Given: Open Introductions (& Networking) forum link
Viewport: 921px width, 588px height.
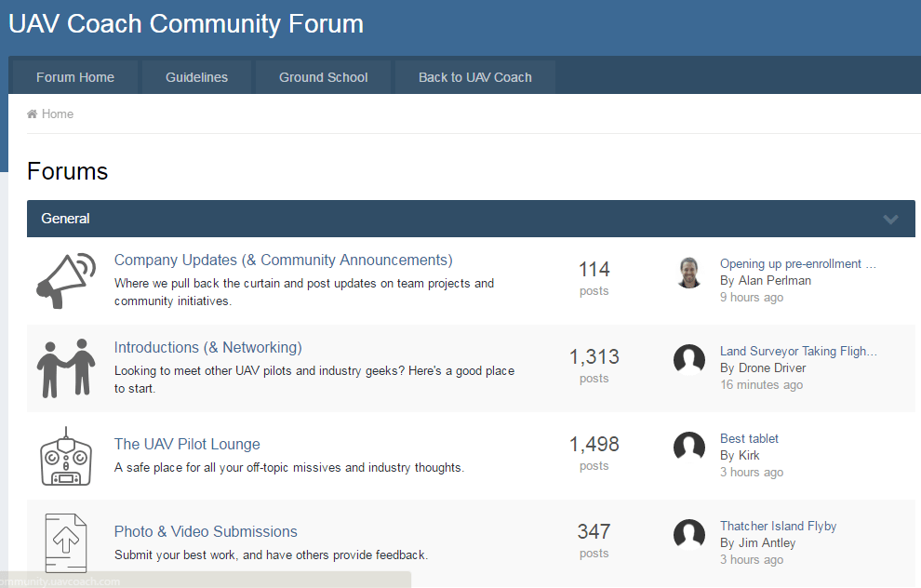Looking at the screenshot, I should 207,348.
